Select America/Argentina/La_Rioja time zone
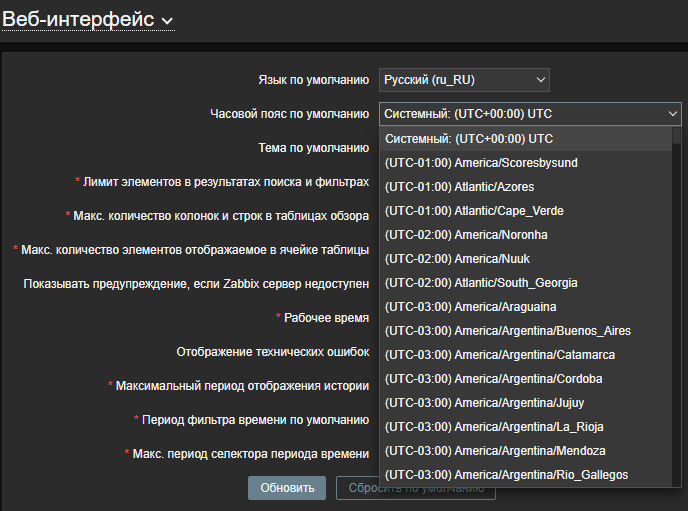Image resolution: width=688 pixels, height=511 pixels. 494,427
